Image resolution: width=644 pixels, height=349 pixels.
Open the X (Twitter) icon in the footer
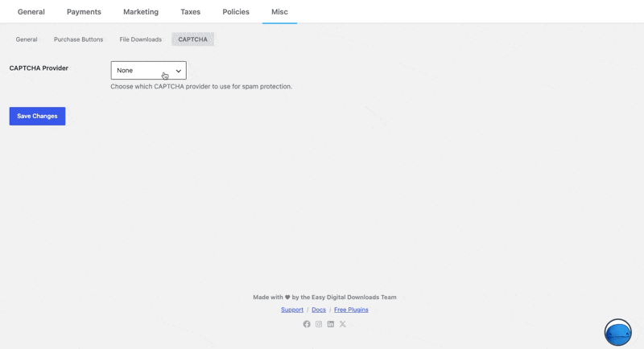(x=343, y=324)
